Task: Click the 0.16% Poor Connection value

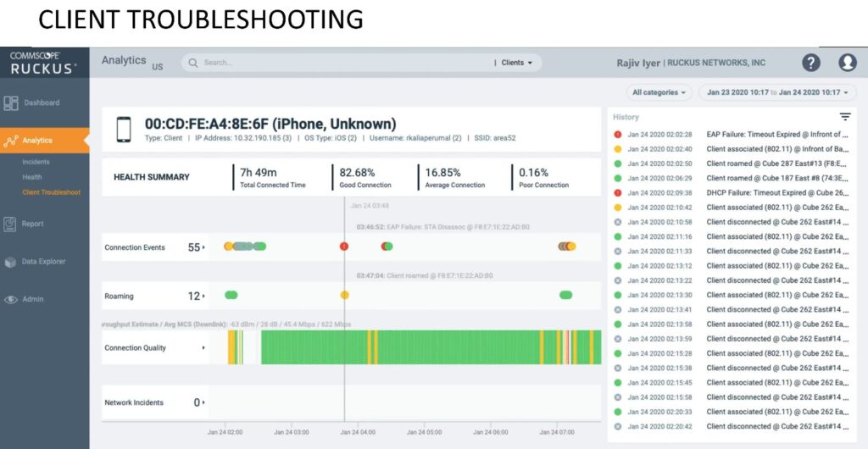Action: (x=534, y=173)
